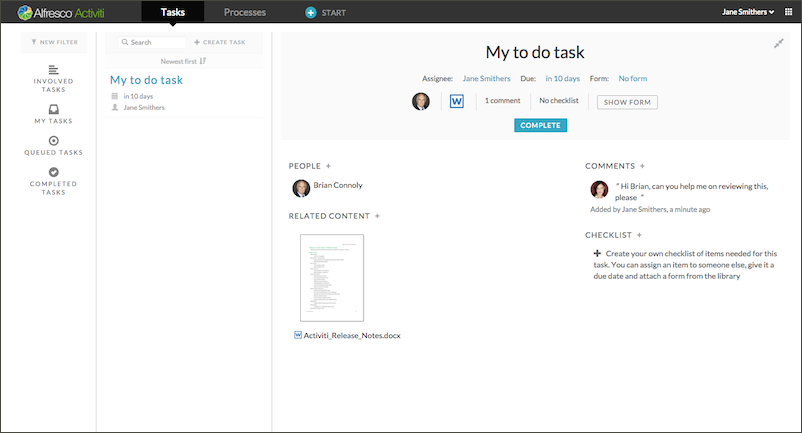Show the Queued Tasks filter
Image resolution: width=802 pixels, height=433 pixels.
[54, 146]
